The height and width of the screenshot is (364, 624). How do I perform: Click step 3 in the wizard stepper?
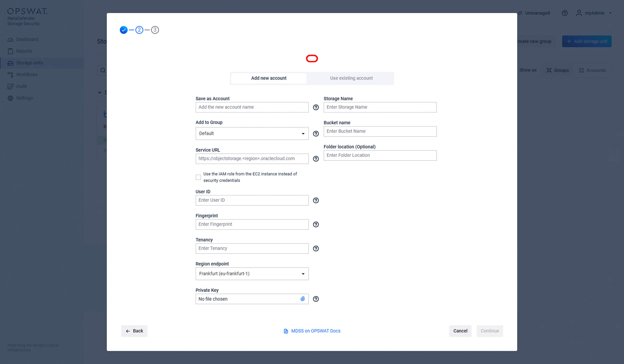point(155,30)
